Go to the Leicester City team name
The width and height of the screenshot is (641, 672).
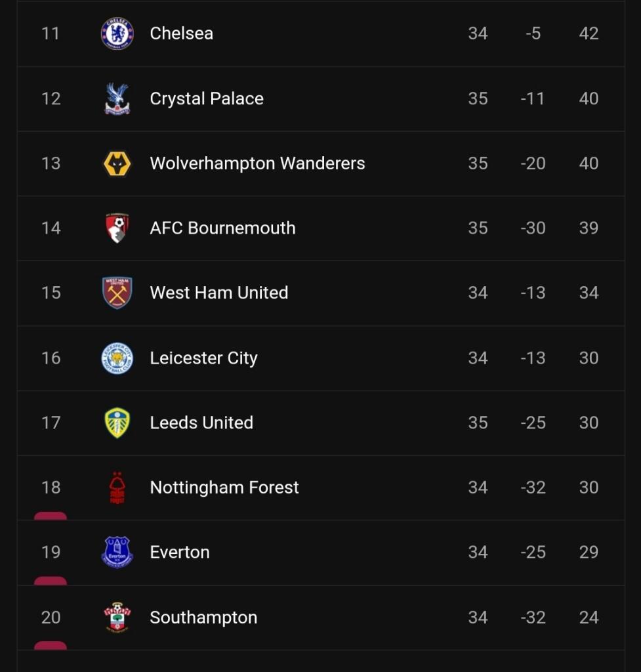203,358
